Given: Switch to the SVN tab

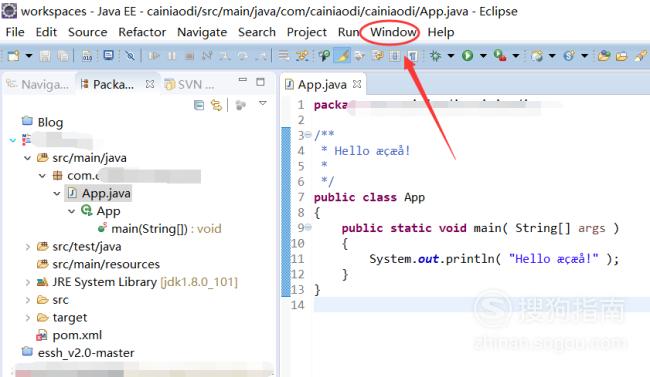Looking at the screenshot, I should coord(190,85).
